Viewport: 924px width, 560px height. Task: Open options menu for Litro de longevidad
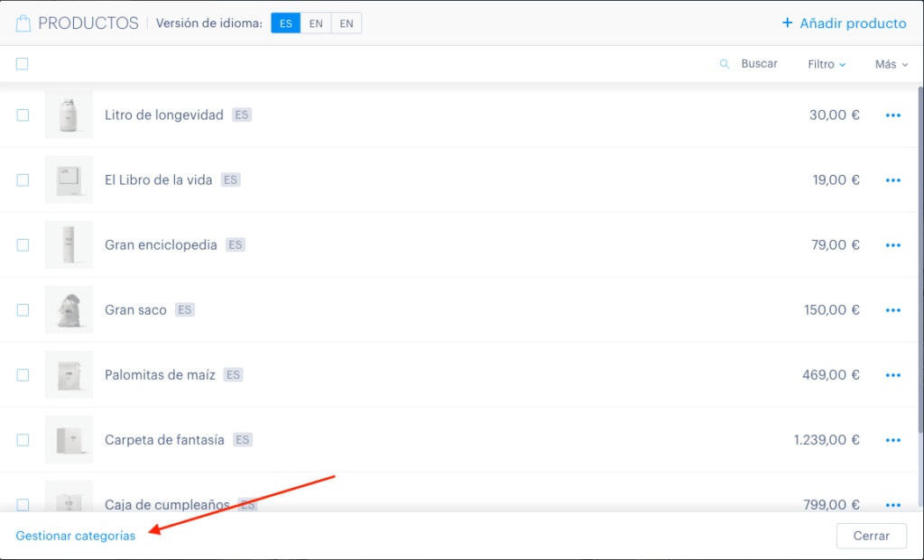[892, 115]
